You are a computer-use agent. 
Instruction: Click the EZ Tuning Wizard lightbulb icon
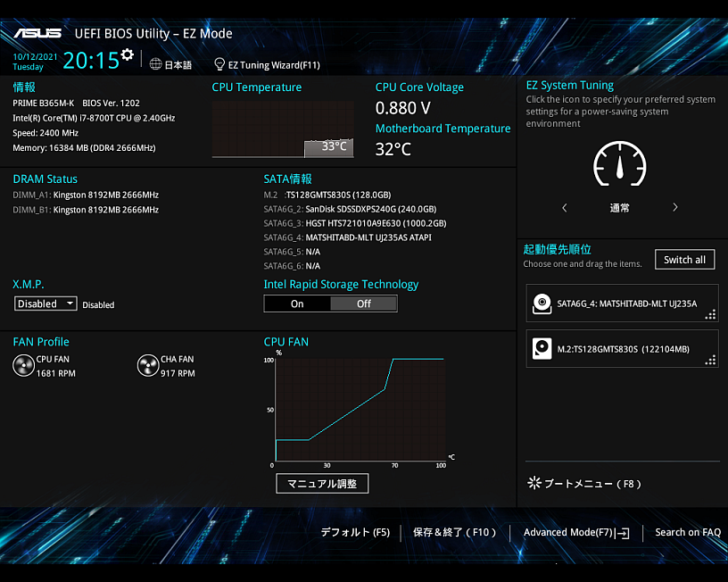point(219,64)
